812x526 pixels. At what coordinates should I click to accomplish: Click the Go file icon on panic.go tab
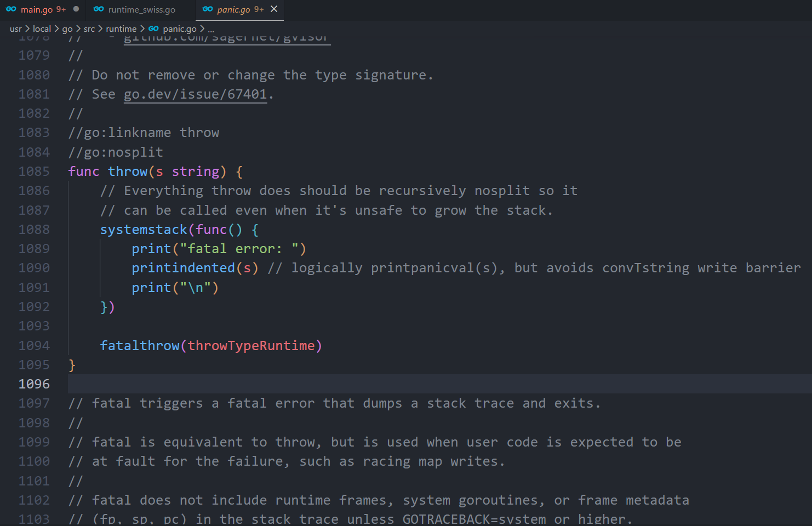tap(208, 9)
